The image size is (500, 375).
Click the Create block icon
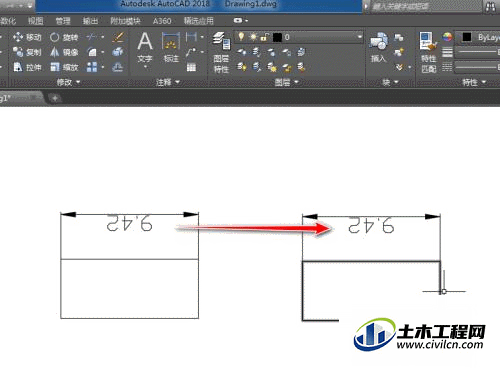[398, 37]
